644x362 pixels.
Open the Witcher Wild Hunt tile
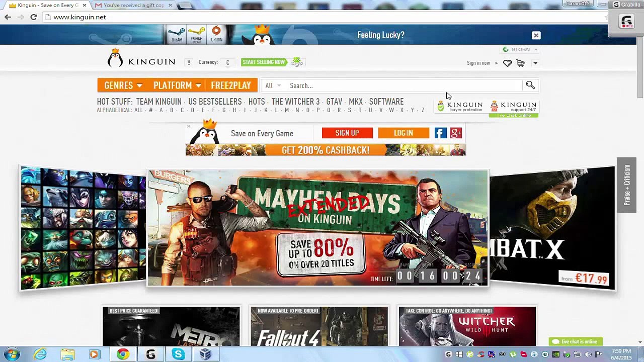pyautogui.click(x=467, y=326)
